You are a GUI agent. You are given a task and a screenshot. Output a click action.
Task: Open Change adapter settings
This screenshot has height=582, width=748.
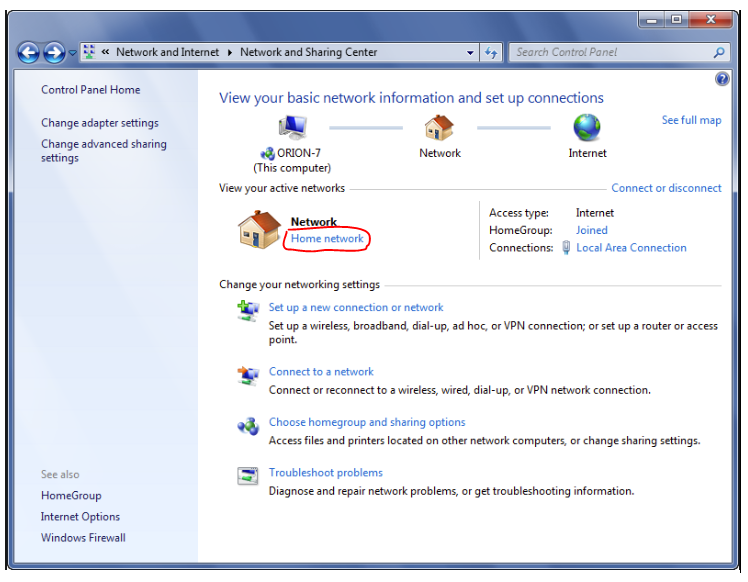pos(100,123)
